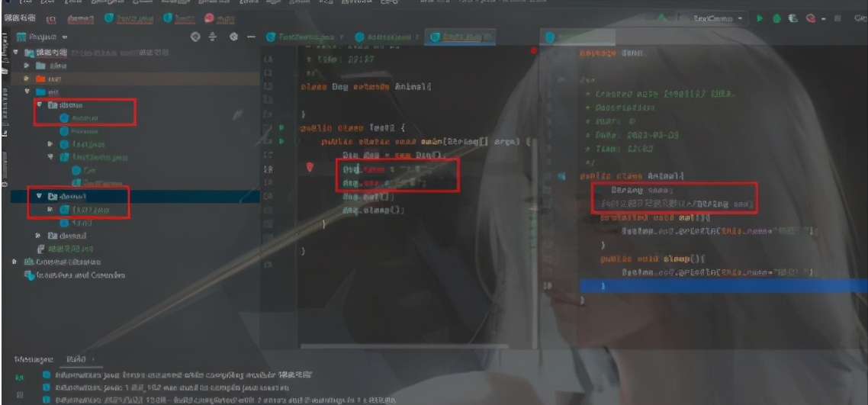Open the class listed just below Animal
The height and width of the screenshot is (405, 868).
coord(78,131)
